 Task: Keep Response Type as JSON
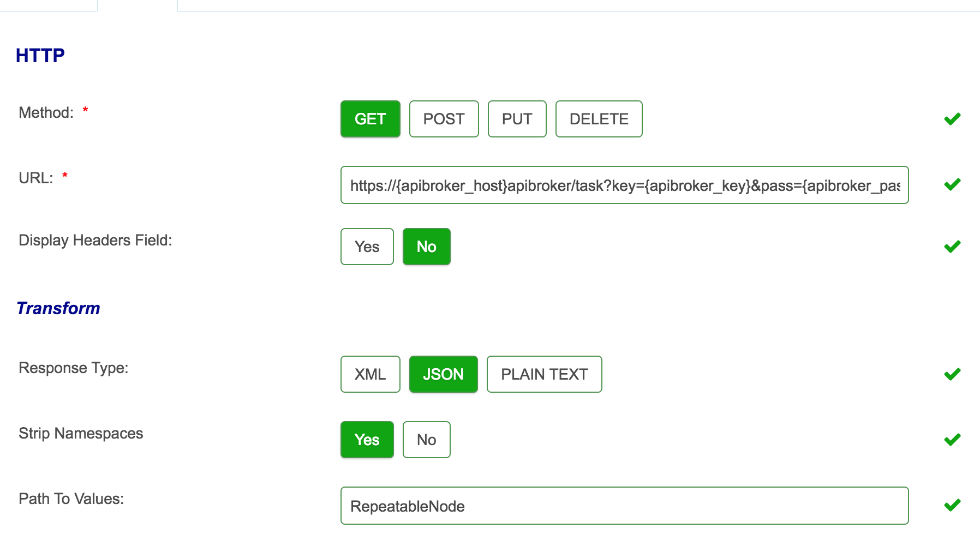(443, 374)
